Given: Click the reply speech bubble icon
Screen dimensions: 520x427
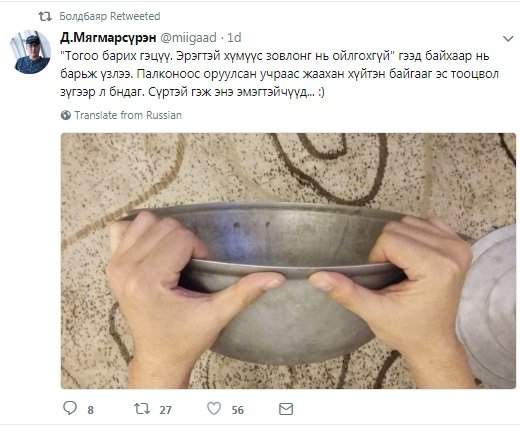Looking at the screenshot, I should (70, 408).
